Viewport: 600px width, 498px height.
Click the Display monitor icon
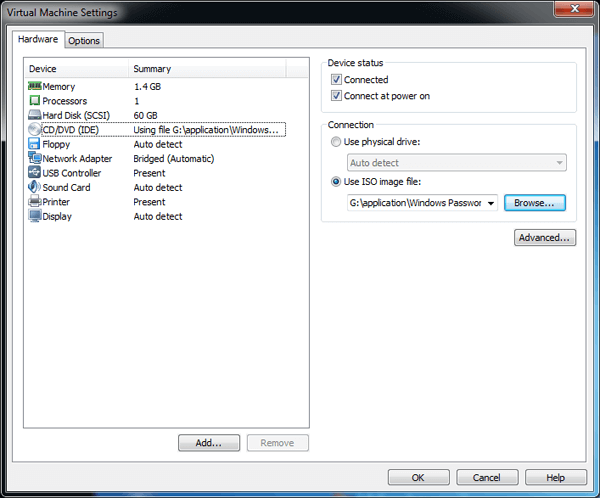(34, 216)
